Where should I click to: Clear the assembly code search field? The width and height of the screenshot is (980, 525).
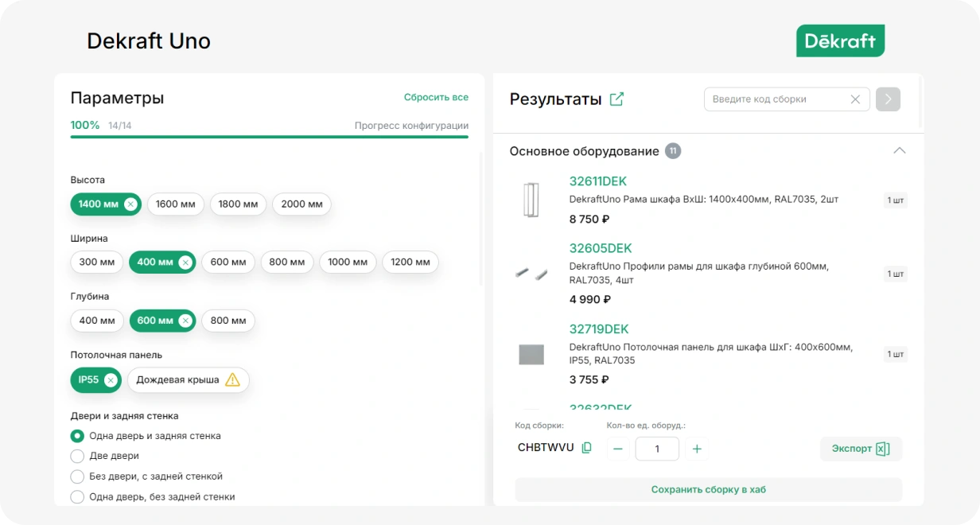point(855,99)
